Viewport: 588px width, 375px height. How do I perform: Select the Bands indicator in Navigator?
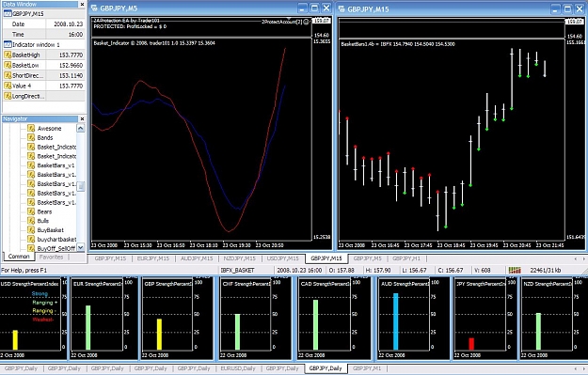click(45, 137)
